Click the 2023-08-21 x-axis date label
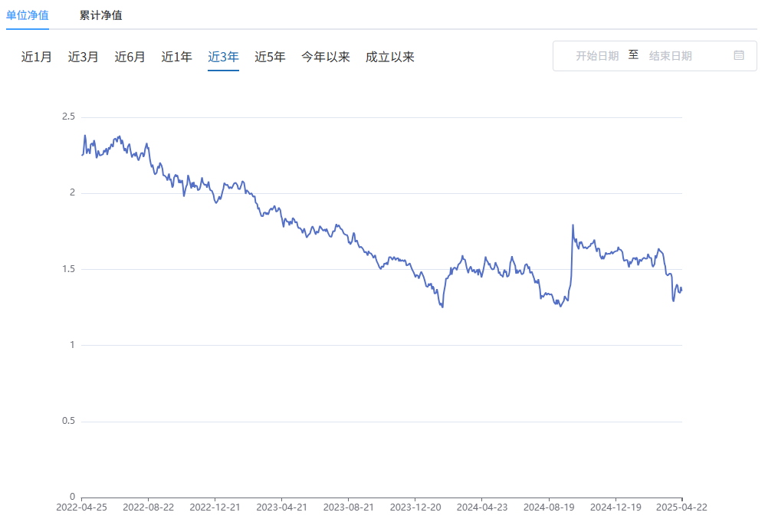 click(348, 507)
